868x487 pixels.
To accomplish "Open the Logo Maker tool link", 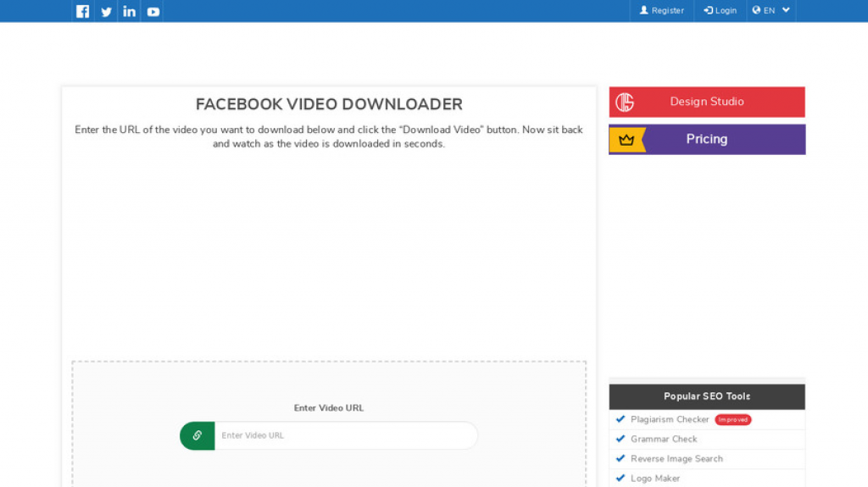I will (655, 479).
